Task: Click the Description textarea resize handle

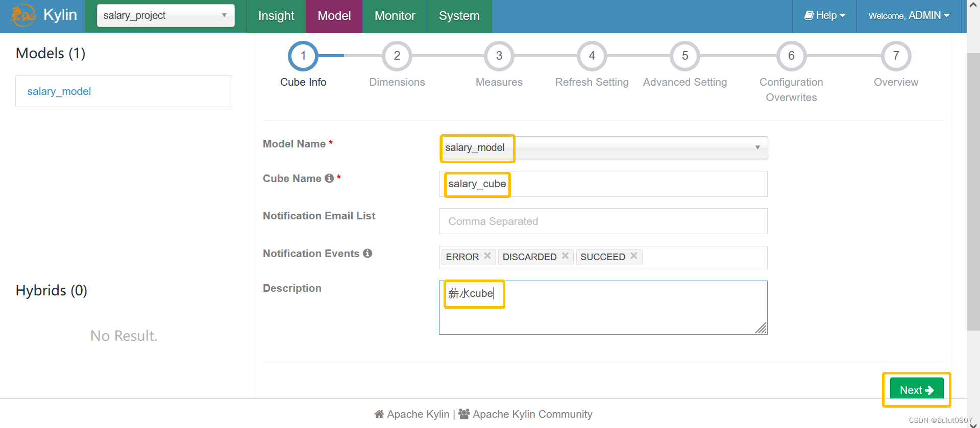Action: click(x=761, y=328)
